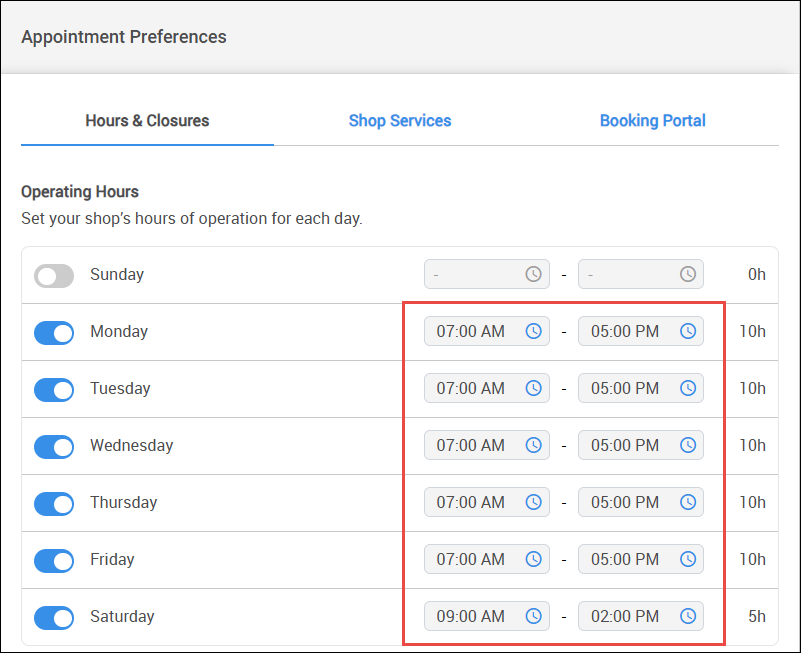Click the Thursday day label
The height and width of the screenshot is (653, 801).
[x=124, y=502]
